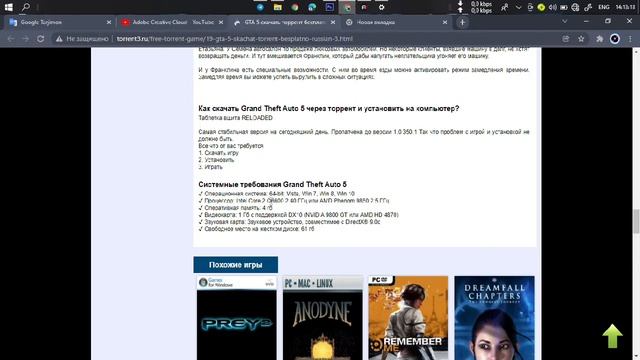
Task: Click the page vertical scrollbar thumb
Action: click(636, 221)
